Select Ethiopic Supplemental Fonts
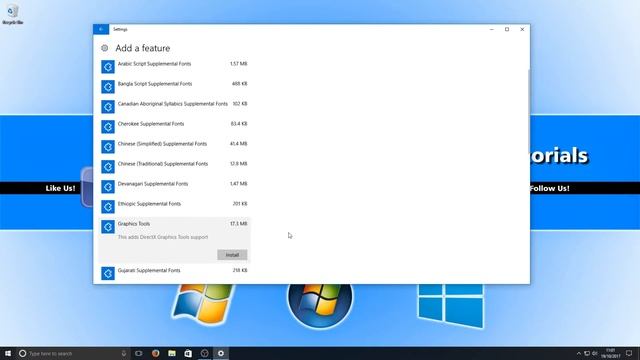 click(149, 204)
